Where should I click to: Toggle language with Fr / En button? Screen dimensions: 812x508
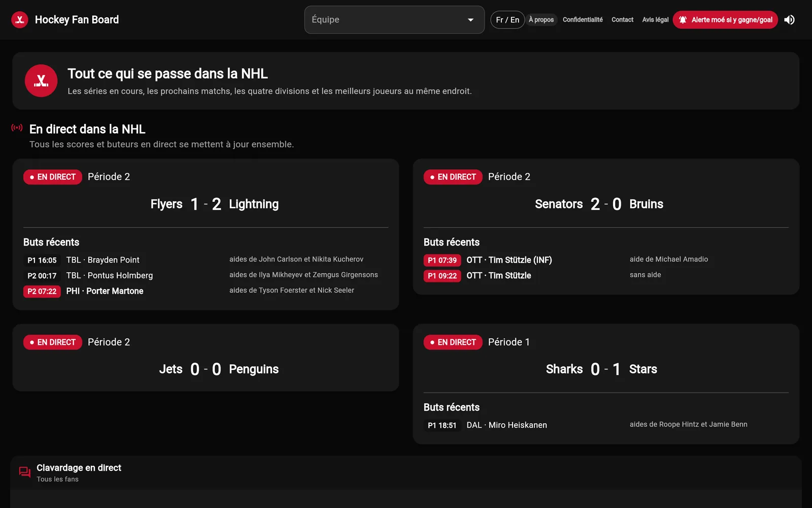507,20
